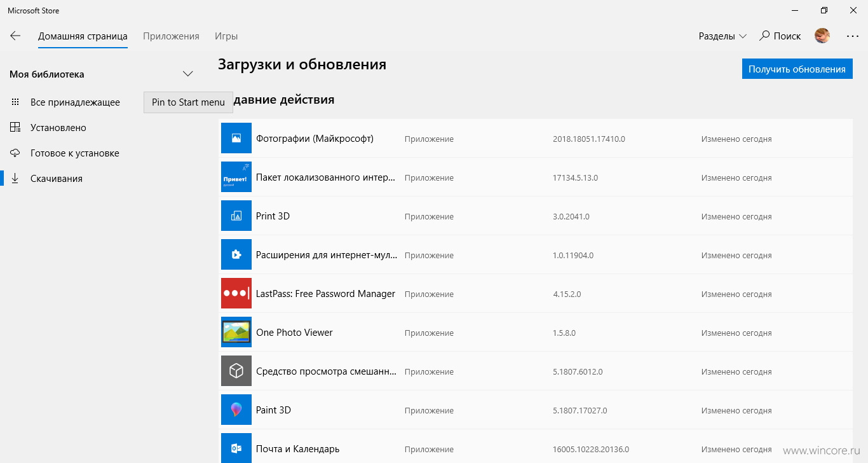Click version 5.1807.17027.0
868x463 pixels.
[580, 411]
